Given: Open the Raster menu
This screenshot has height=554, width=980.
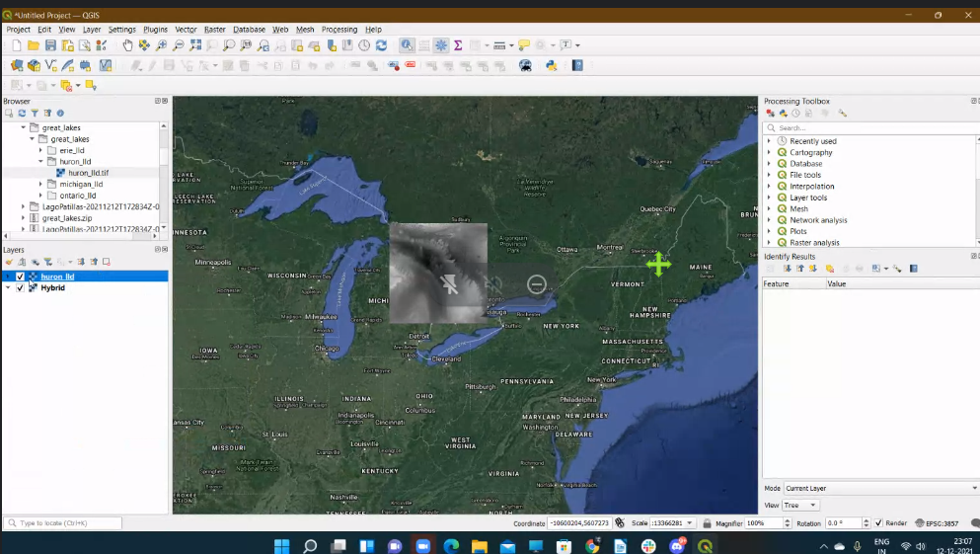Looking at the screenshot, I should tap(214, 30).
